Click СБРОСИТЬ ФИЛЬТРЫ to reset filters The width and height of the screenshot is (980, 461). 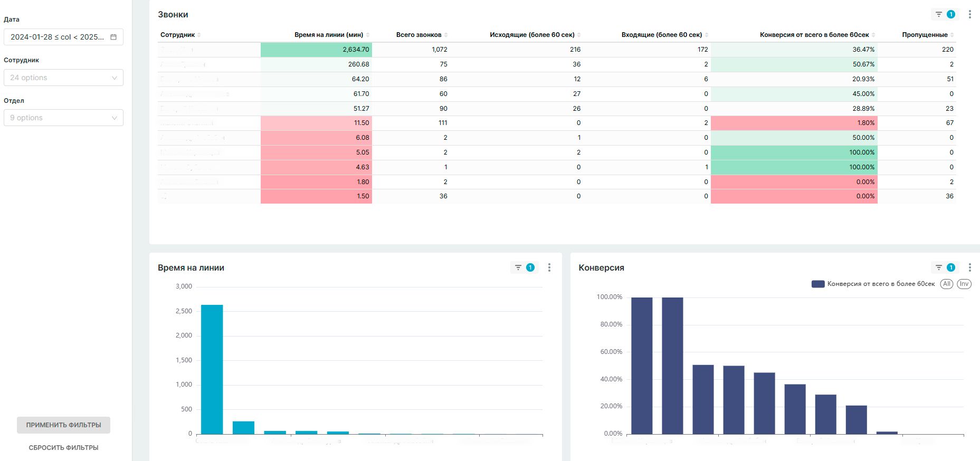pos(63,448)
